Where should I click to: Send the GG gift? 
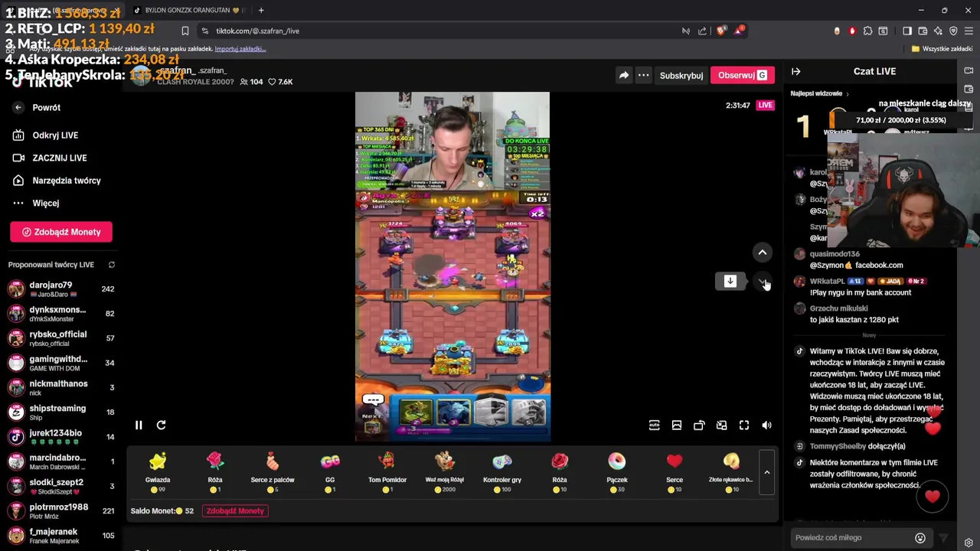(x=330, y=472)
